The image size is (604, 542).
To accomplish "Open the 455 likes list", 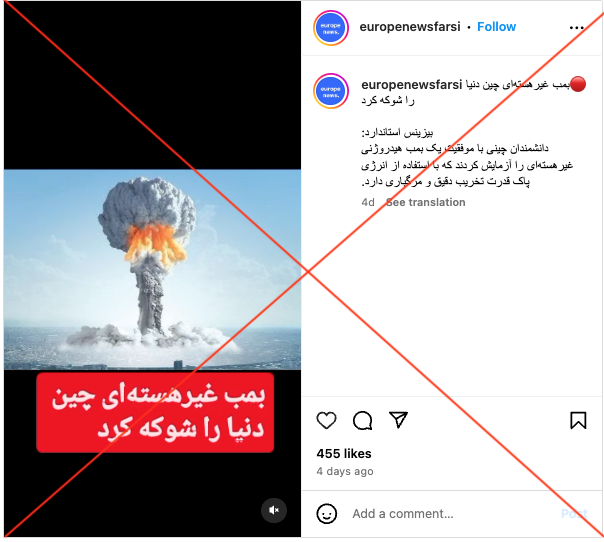I will [x=344, y=454].
